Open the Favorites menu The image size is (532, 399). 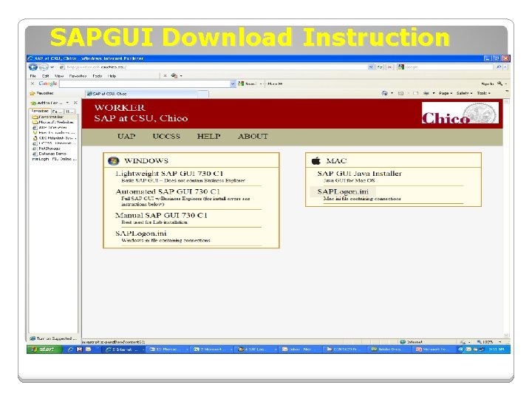point(78,76)
